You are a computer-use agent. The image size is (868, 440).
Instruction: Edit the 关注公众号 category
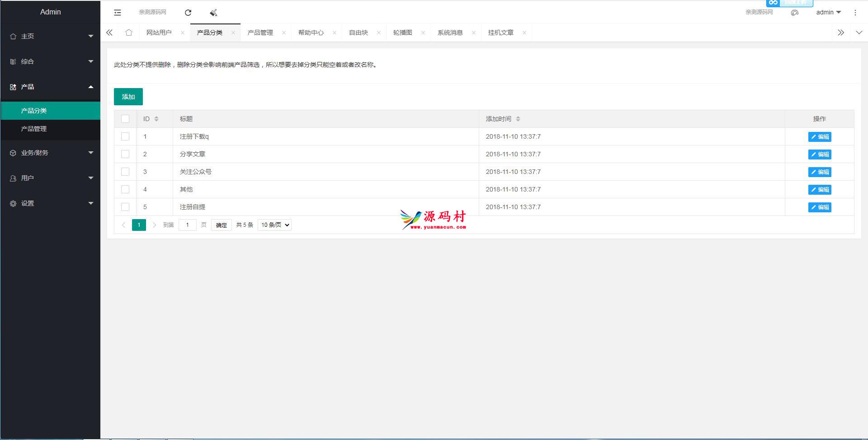tap(820, 172)
